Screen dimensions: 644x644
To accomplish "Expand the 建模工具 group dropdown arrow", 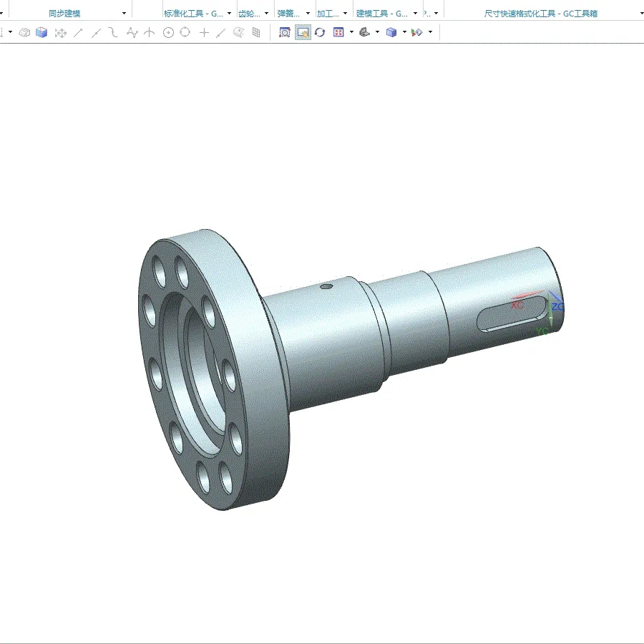I will coord(415,14).
